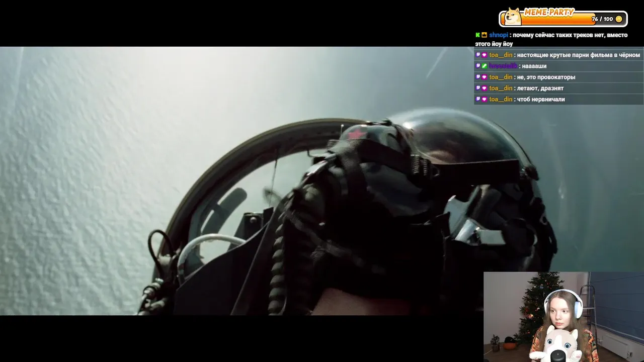Screen dimensions: 644x362
Task: Click Twitch badge on 'не, это провокаторы' message
Action: click(478, 77)
